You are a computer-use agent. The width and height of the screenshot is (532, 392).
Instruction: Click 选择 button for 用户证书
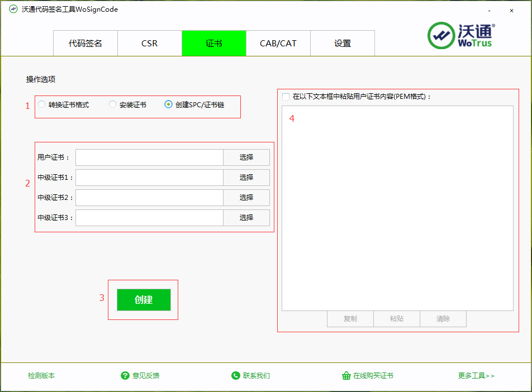click(x=246, y=157)
